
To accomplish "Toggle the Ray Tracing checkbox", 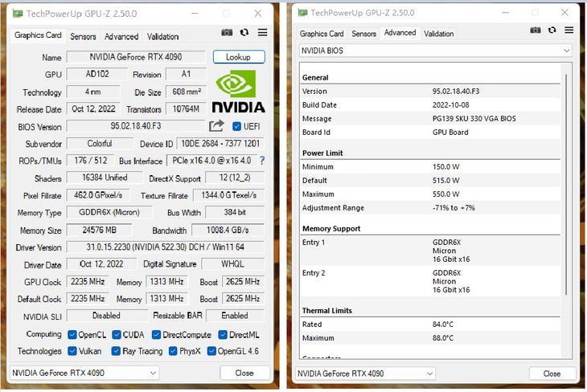I will [x=116, y=351].
